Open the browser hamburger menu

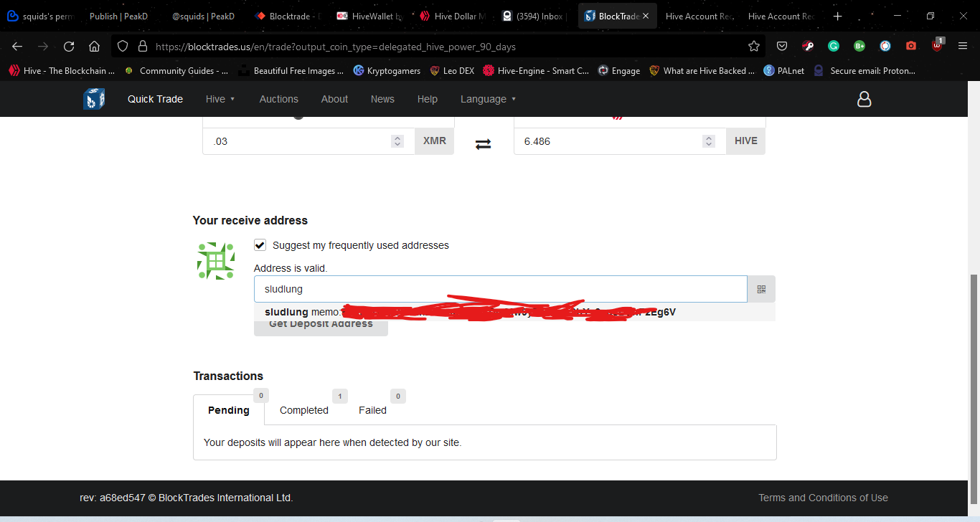tap(963, 47)
